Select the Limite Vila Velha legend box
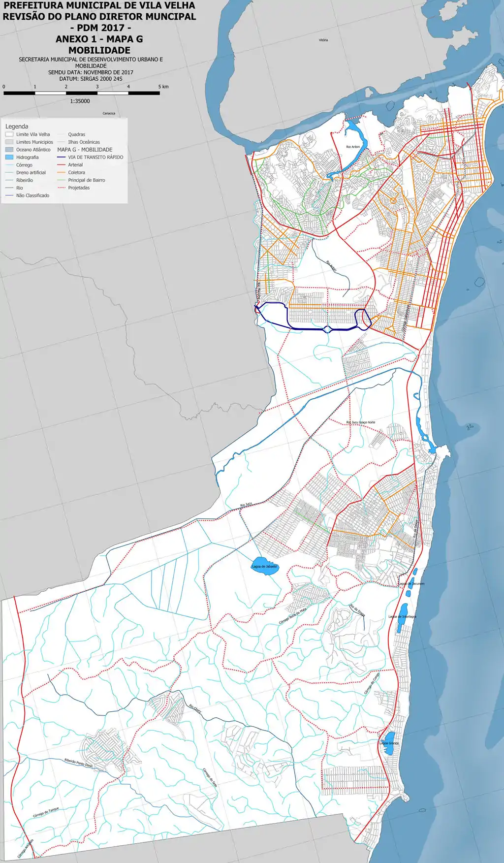504x863 pixels. pyautogui.click(x=9, y=134)
